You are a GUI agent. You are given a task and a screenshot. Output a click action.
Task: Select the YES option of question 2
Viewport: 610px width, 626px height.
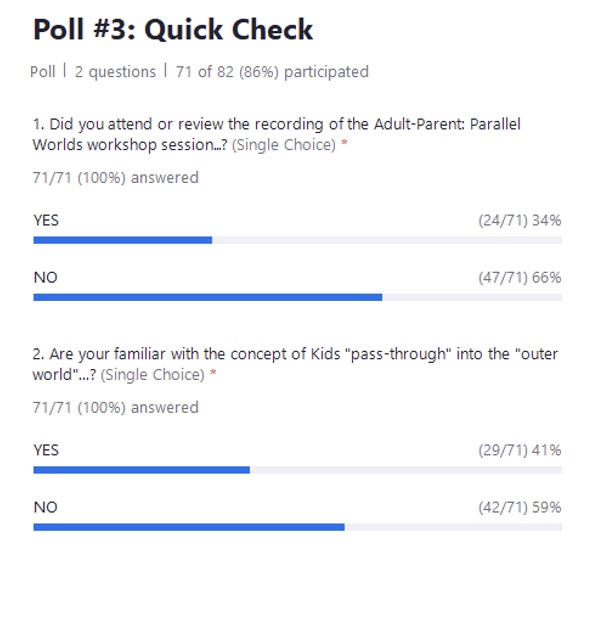[x=46, y=450]
